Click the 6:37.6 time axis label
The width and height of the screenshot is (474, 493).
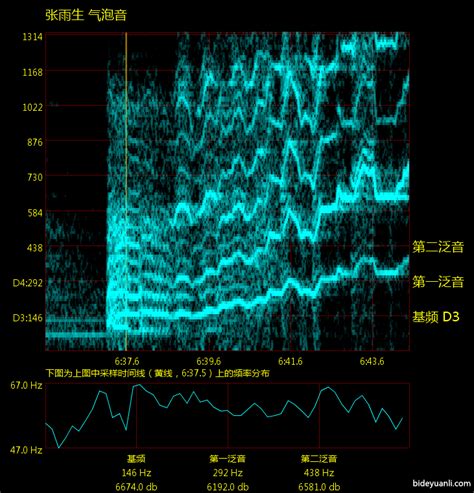(127, 361)
